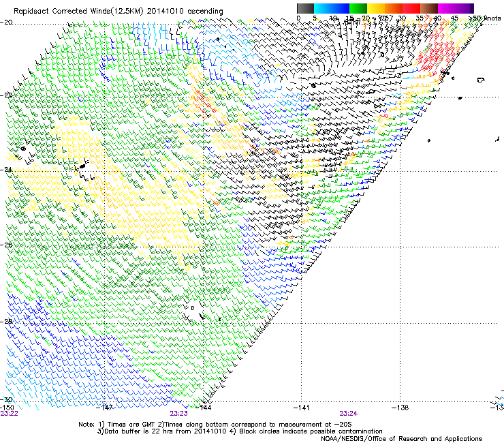Screen dimensions: 504x443
Task: Click the '20141010 ascending' date in title
Action: click(x=185, y=12)
